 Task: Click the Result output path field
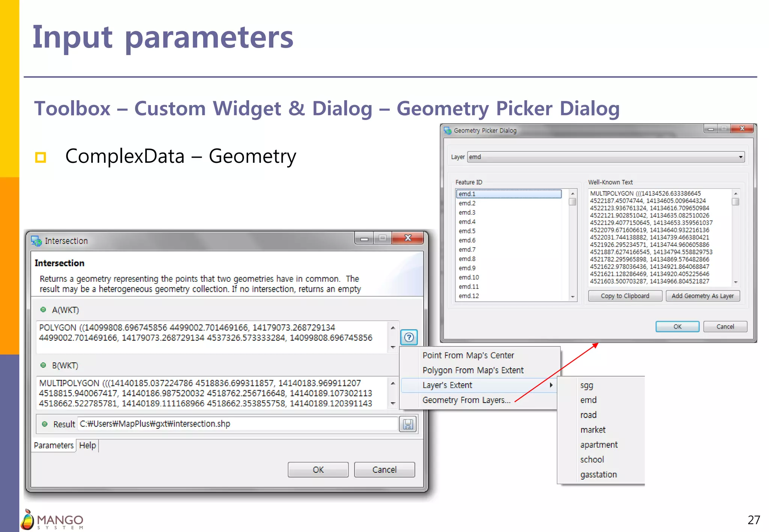point(238,424)
